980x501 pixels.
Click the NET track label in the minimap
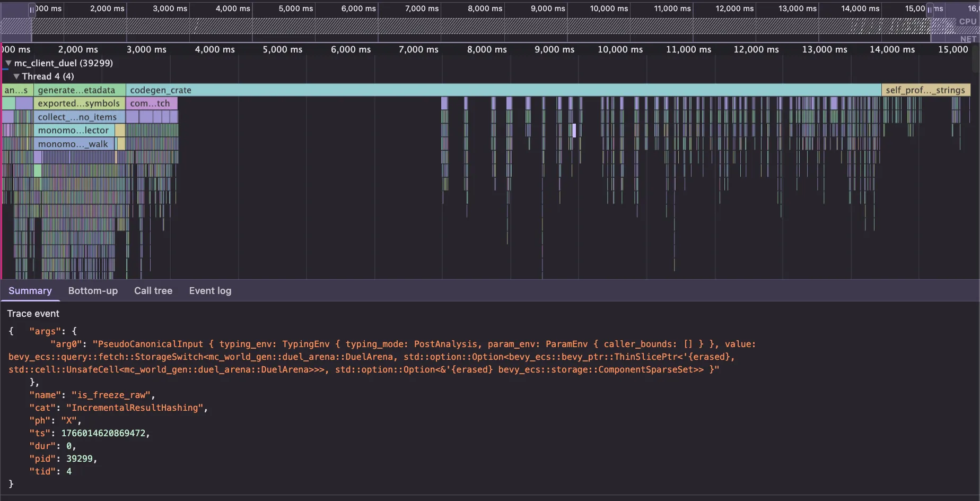coord(967,39)
